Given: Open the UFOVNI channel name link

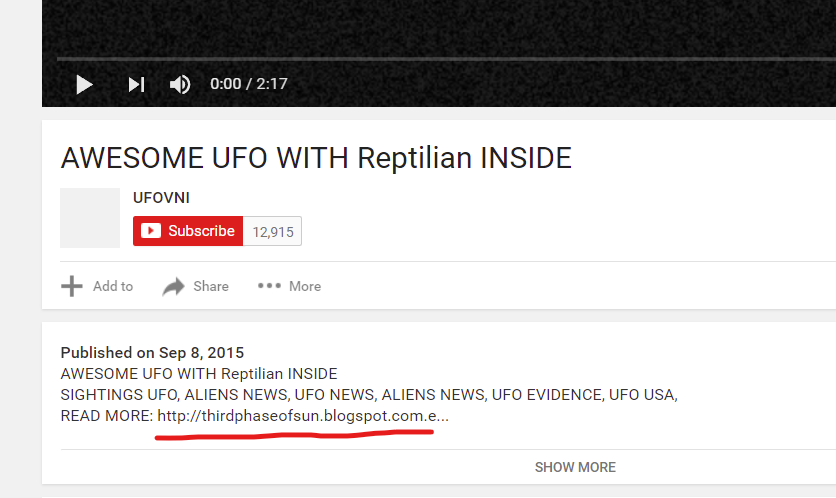Looking at the screenshot, I should 161,198.
